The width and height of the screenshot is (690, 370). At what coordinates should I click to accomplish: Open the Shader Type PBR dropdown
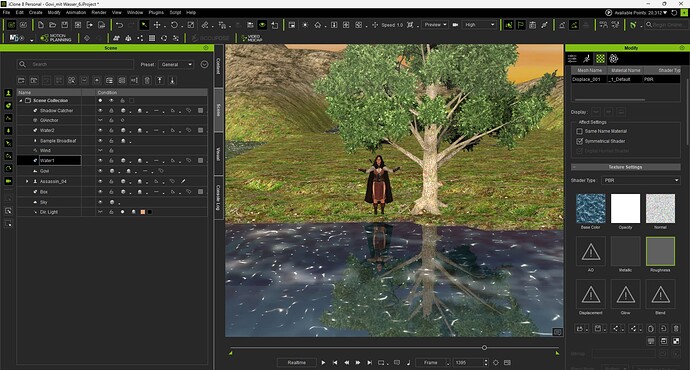[x=641, y=180]
